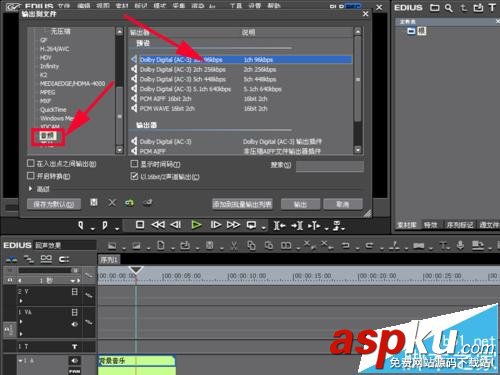Viewport: 500px width, 375px height.
Task: Click the Save Project icon in timeline toolbar
Action: point(209,246)
